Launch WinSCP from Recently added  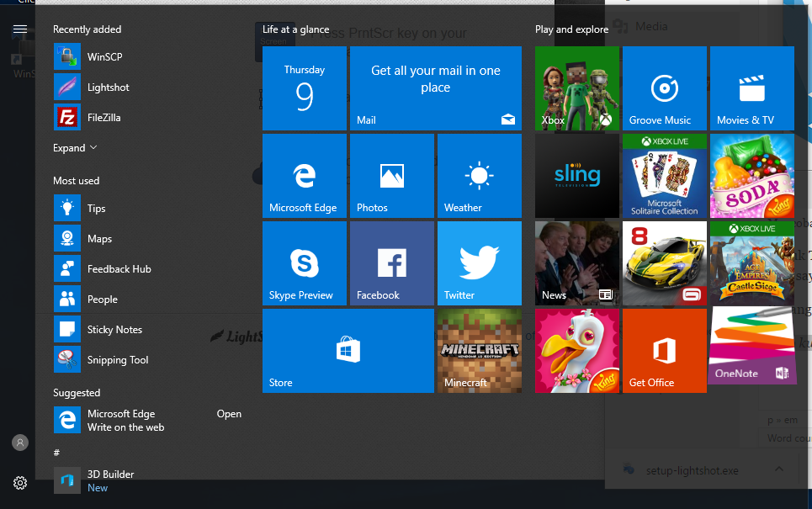pos(147,57)
